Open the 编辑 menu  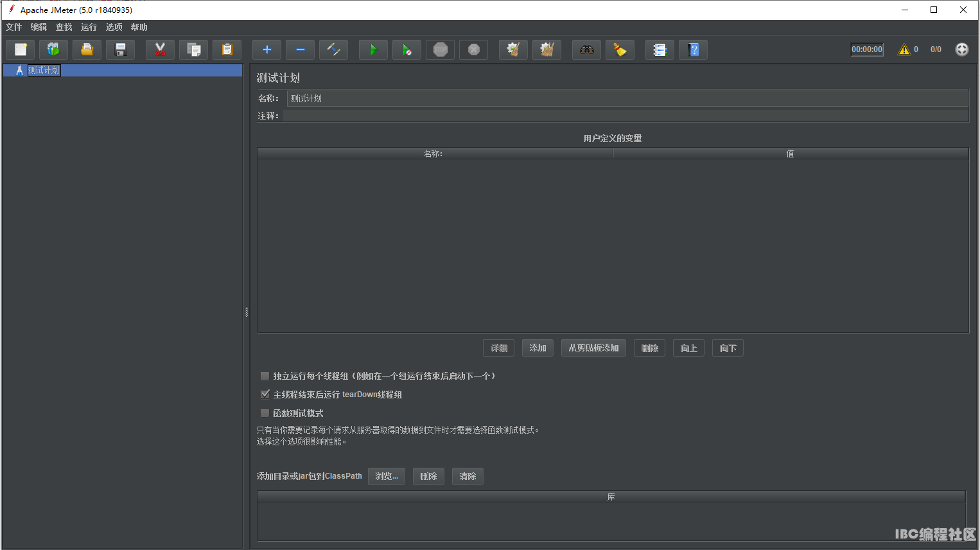[x=39, y=27]
